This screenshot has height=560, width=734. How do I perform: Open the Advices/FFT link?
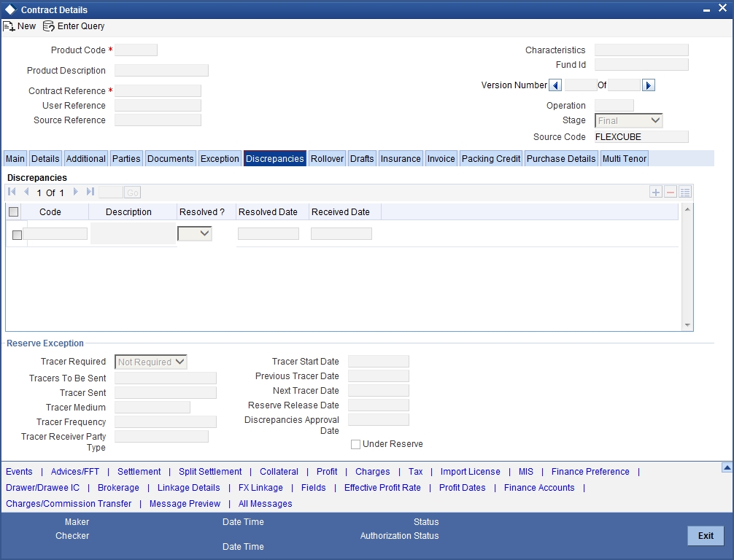[x=75, y=472]
